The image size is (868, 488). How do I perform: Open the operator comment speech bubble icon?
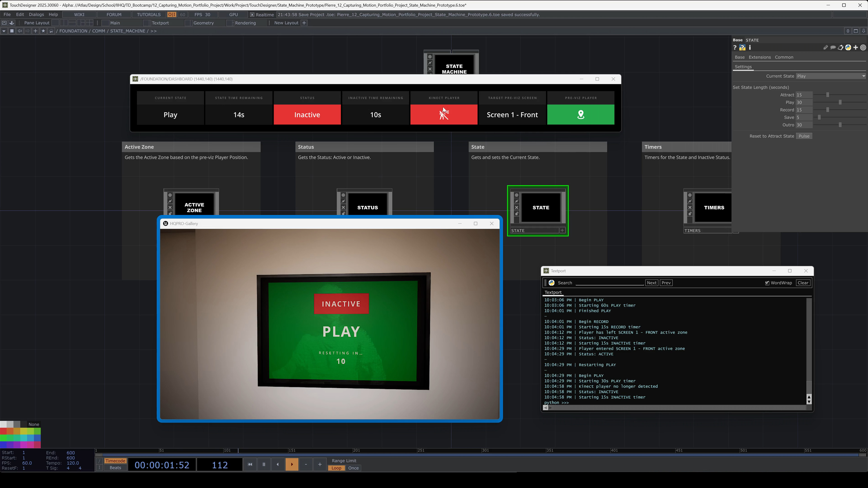click(833, 47)
